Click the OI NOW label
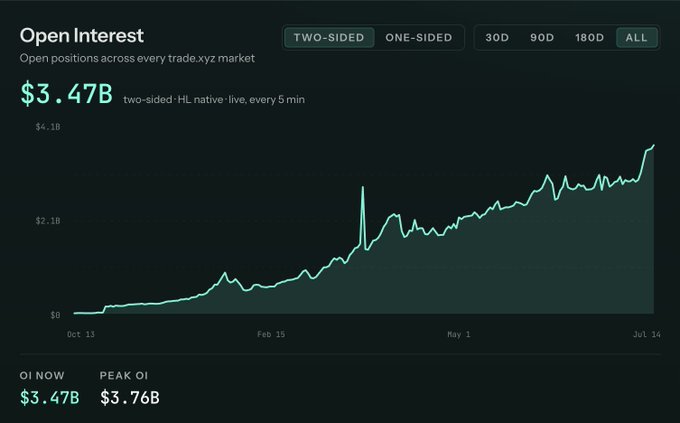 click(42, 376)
